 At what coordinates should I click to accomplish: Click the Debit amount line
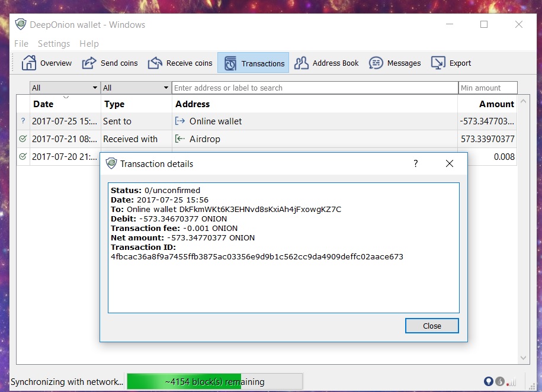pyautogui.click(x=169, y=219)
